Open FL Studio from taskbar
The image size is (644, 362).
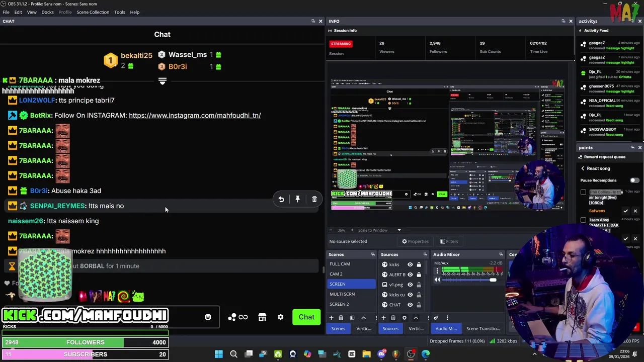pyautogui.click(x=396, y=354)
